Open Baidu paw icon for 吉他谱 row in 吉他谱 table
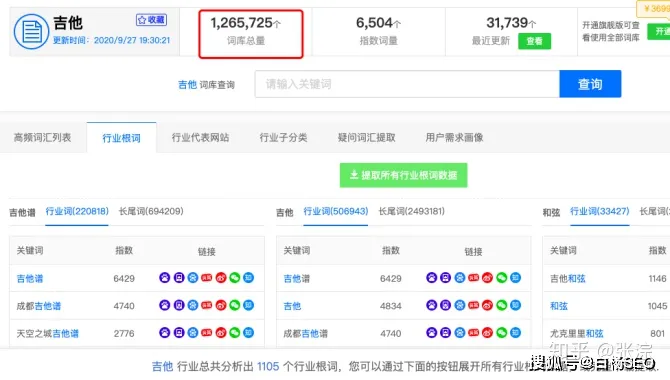 tap(165, 278)
